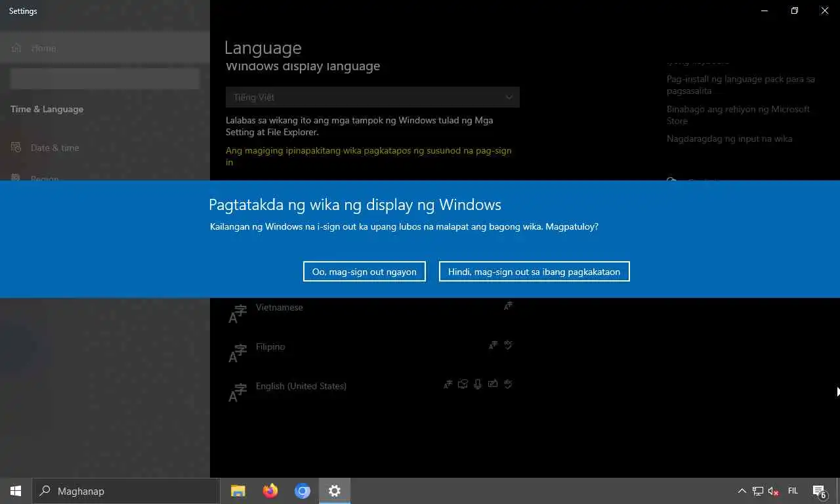Click the Filipino language glyph icon

[237, 353]
